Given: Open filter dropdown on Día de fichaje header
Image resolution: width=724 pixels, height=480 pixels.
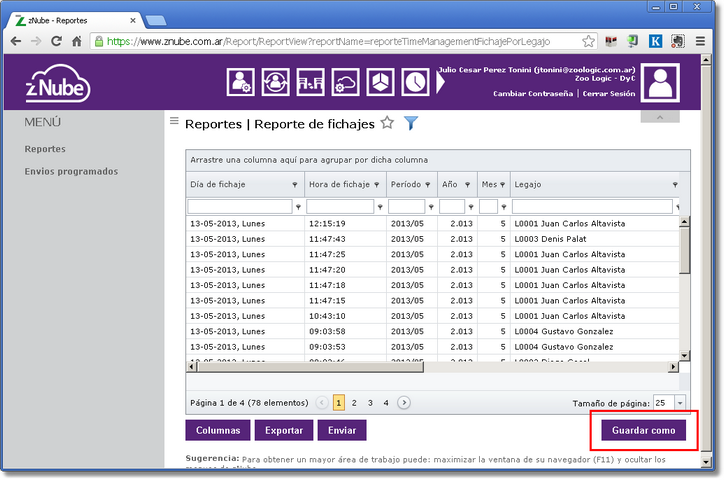Looking at the screenshot, I should (294, 185).
